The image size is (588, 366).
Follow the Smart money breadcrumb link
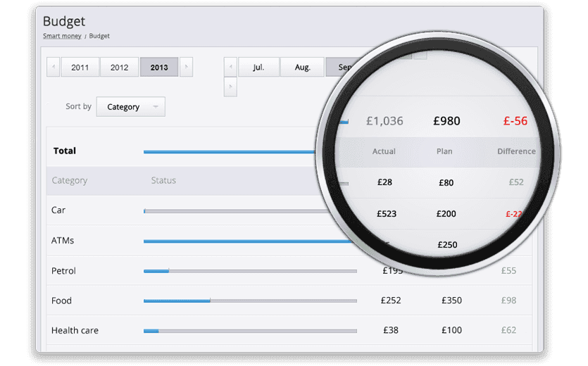click(62, 36)
